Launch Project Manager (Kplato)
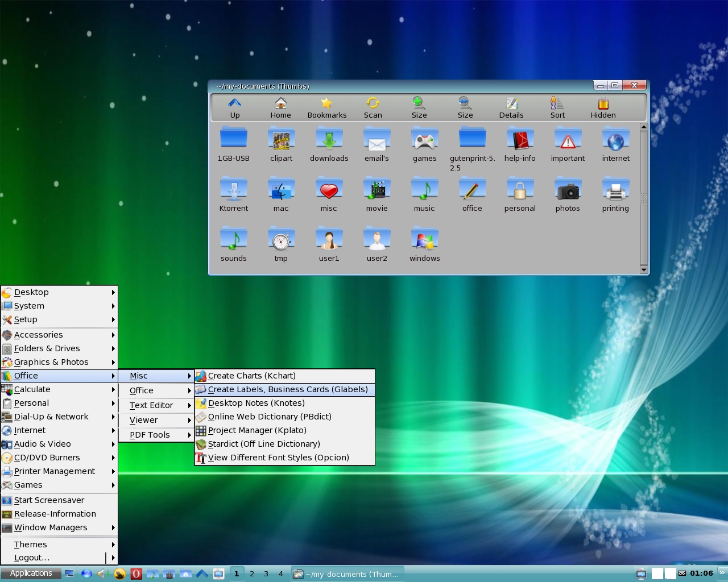This screenshot has width=728, height=582. 284,430
